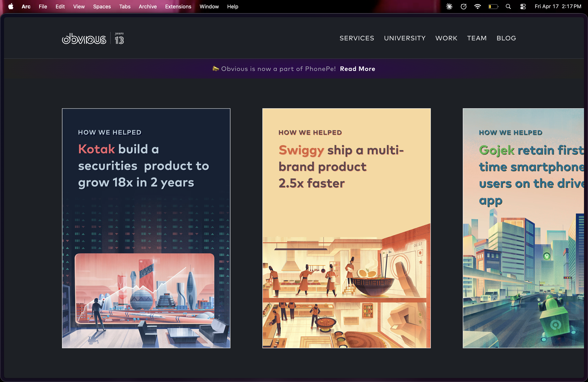Open Spotlight search in menu bar
Screen dimensions: 588x382
click(x=508, y=6)
